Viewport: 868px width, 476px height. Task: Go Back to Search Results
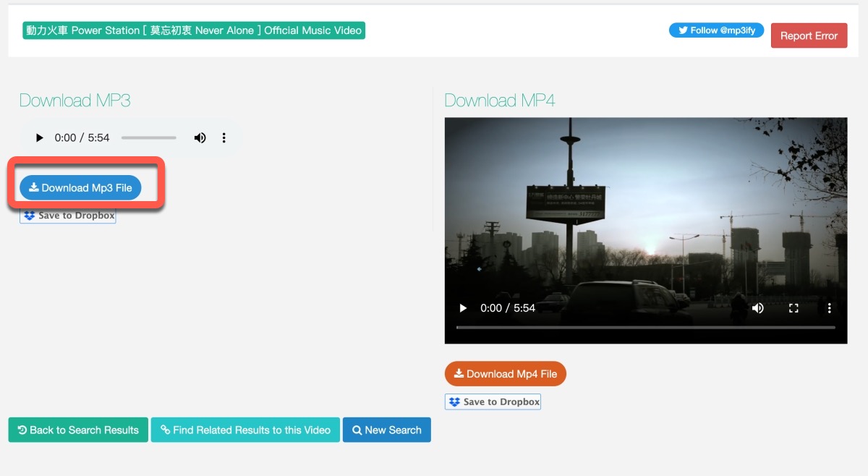tap(78, 430)
